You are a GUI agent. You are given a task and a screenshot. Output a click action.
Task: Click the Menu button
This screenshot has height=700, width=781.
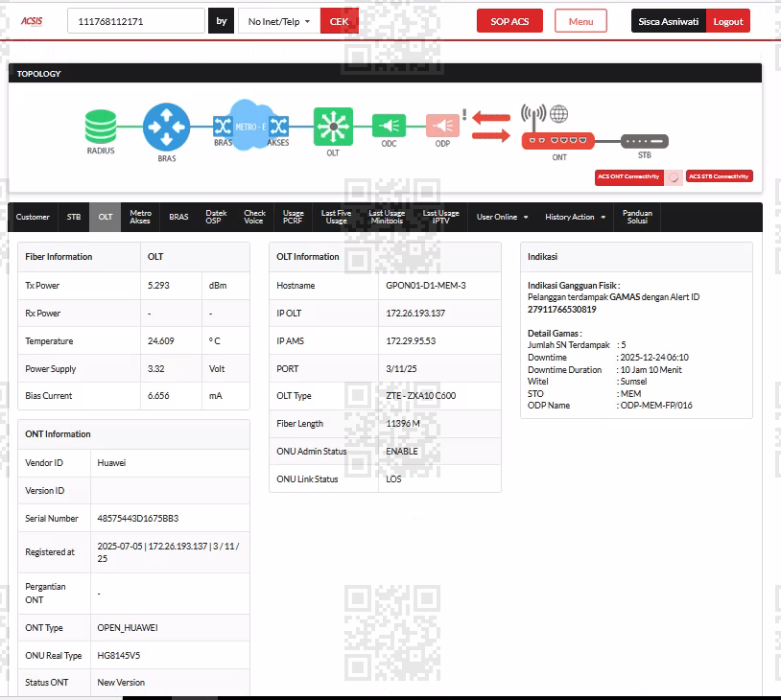(x=580, y=21)
